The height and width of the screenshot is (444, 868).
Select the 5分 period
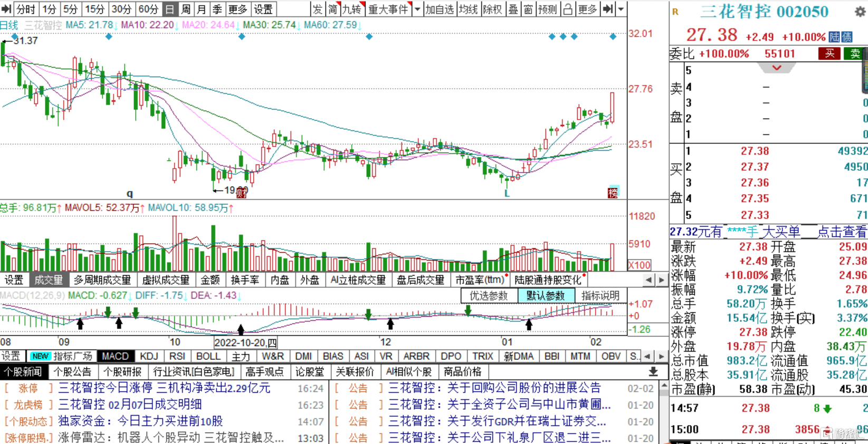pyautogui.click(x=70, y=9)
